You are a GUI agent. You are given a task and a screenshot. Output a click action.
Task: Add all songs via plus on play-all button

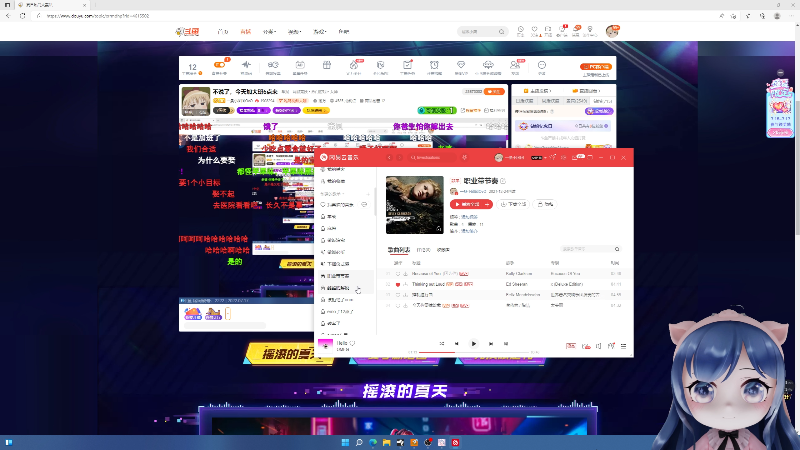click(488, 204)
